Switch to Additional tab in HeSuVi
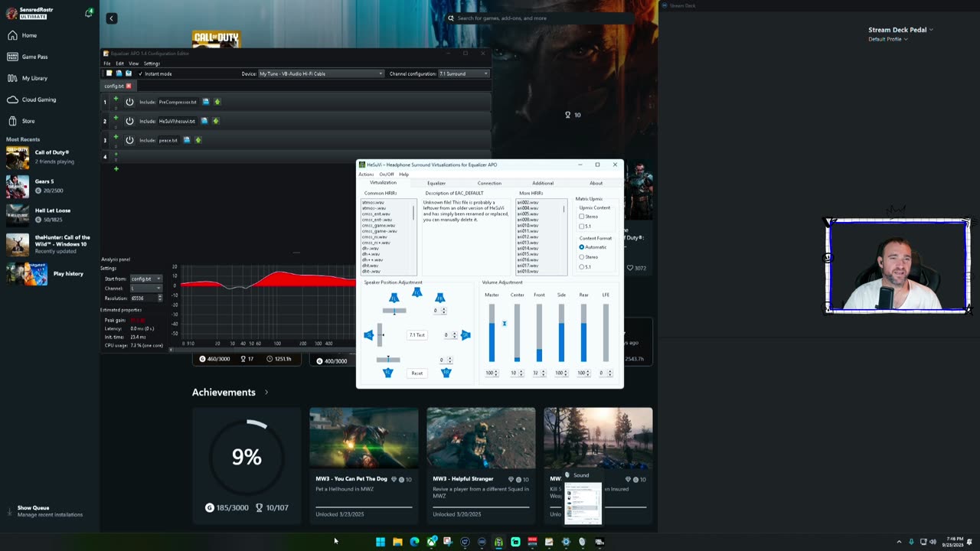 pyautogui.click(x=543, y=183)
